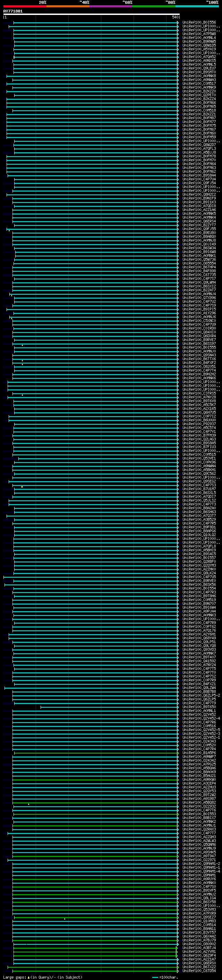The height and width of the screenshot is (980, 222).
Task: Click label UniRef100_B0FM66
Action: (x=199, y=103)
